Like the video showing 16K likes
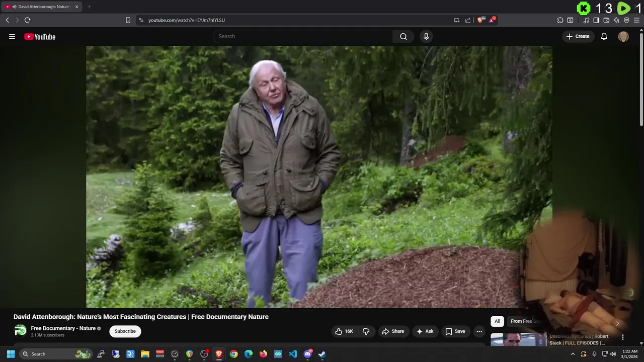644x362 pixels. 345,331
